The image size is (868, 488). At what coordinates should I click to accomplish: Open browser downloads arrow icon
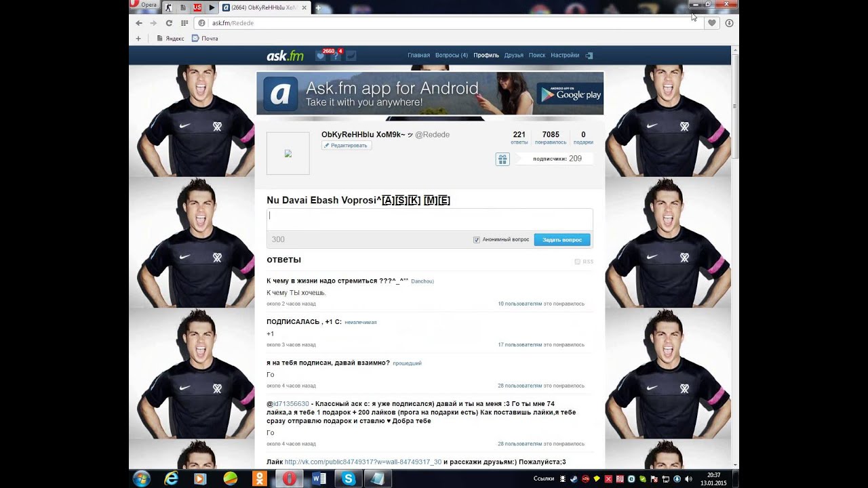pyautogui.click(x=729, y=23)
